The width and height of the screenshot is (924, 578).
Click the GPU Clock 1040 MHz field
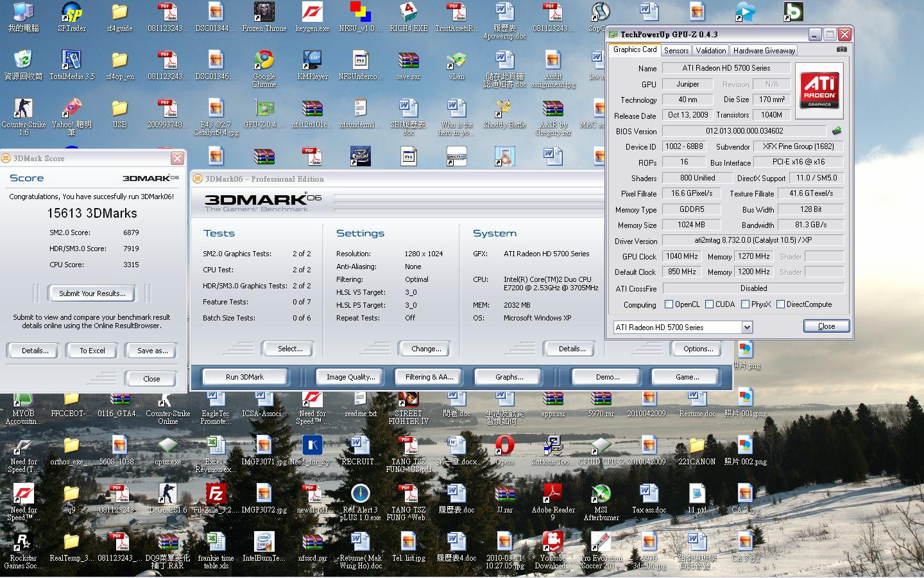[x=681, y=256]
